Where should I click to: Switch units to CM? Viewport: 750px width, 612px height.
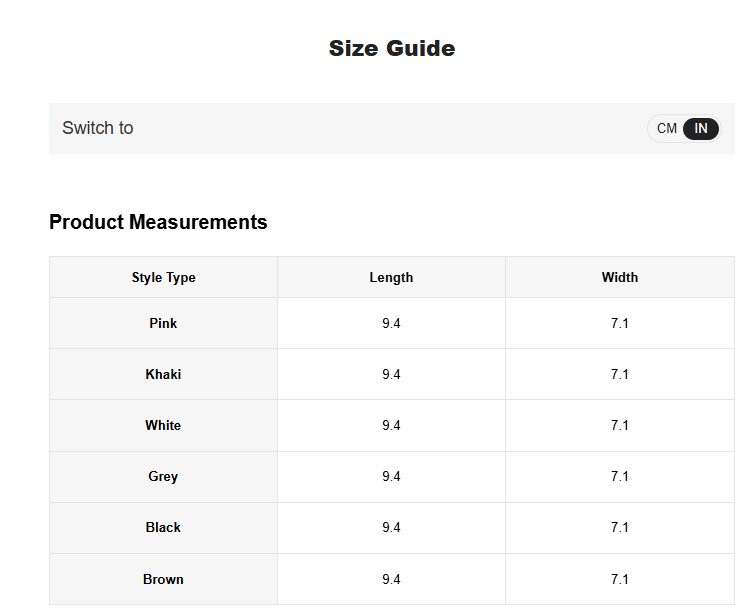667,128
